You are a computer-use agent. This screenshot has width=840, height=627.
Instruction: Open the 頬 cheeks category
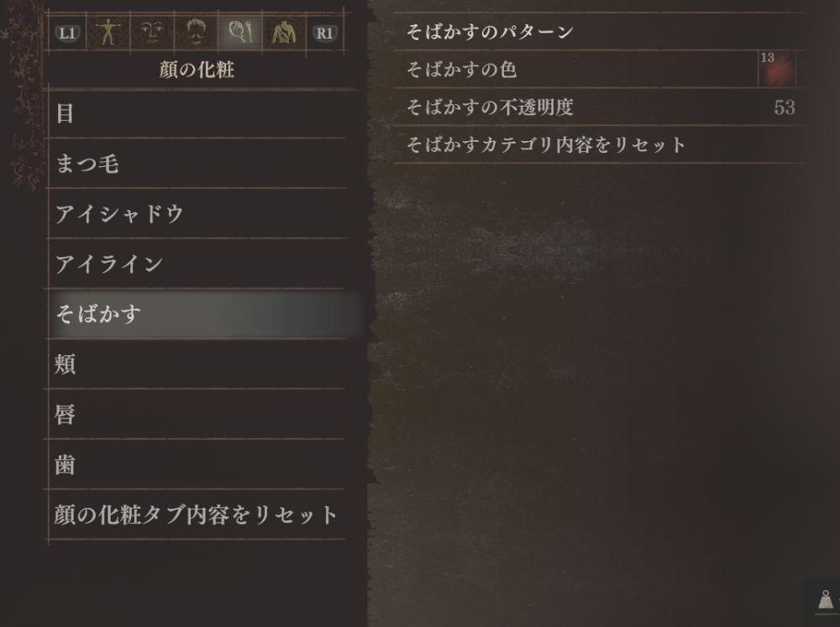(197, 364)
